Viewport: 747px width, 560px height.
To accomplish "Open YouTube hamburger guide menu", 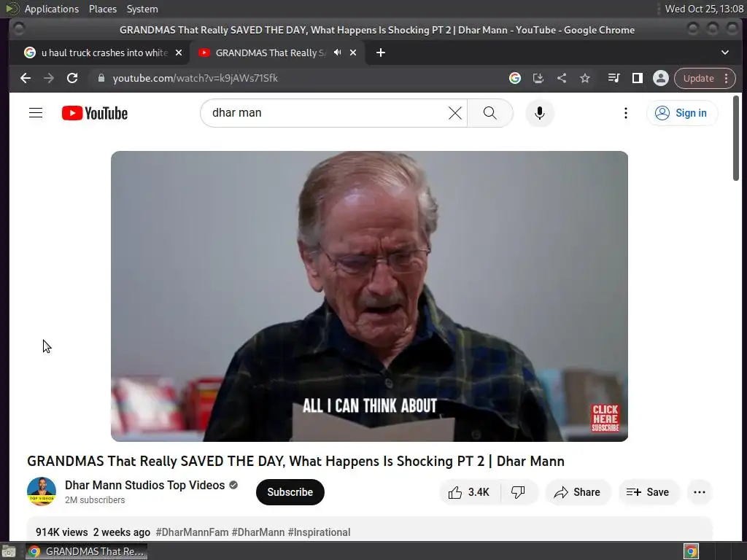I will 36,113.
